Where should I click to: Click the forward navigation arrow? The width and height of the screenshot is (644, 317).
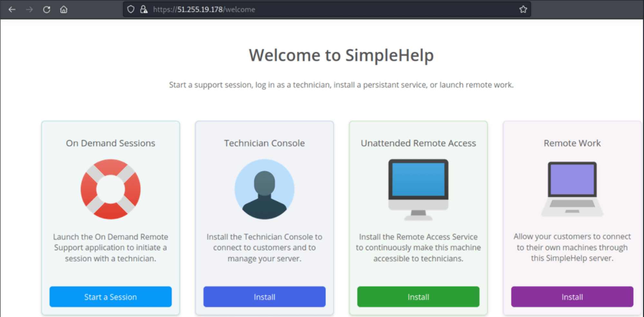pyautogui.click(x=29, y=9)
